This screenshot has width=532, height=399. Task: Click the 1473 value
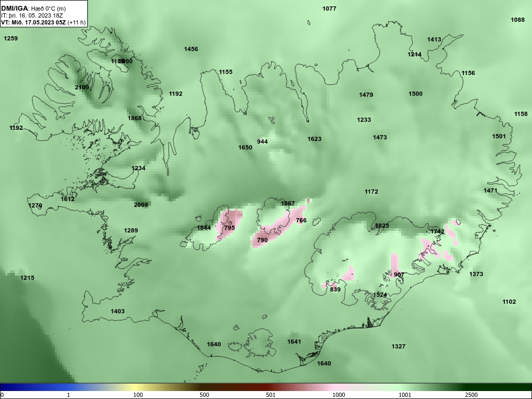coord(380,137)
